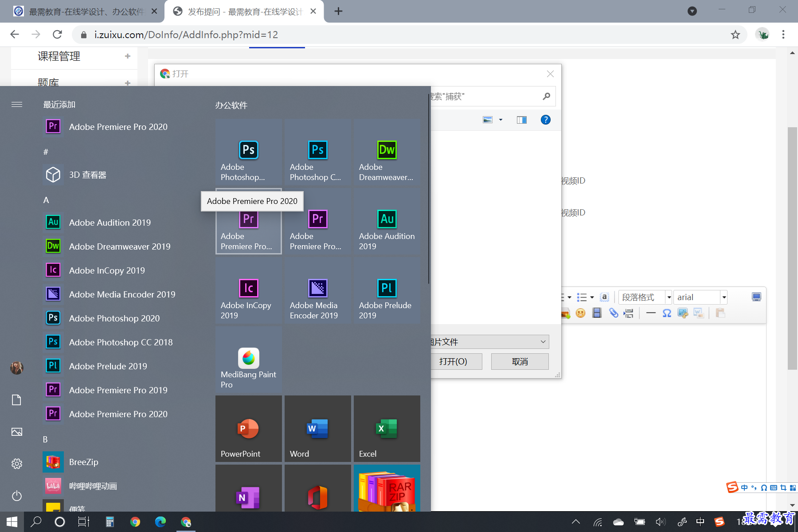Open Adobe Prelude 2019 in app list
This screenshot has height=532, width=798.
(x=120, y=366)
